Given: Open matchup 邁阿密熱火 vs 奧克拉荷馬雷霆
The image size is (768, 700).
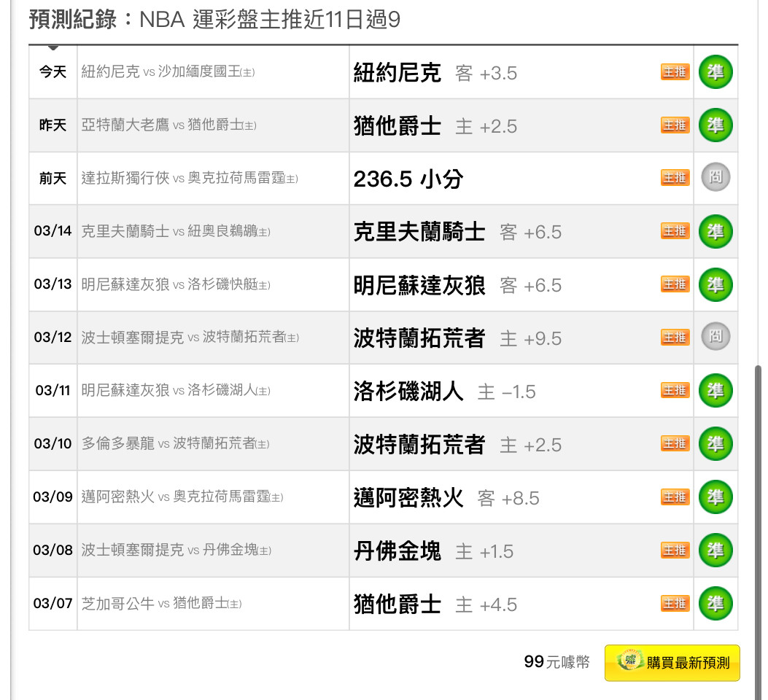Looking at the screenshot, I should [182, 497].
